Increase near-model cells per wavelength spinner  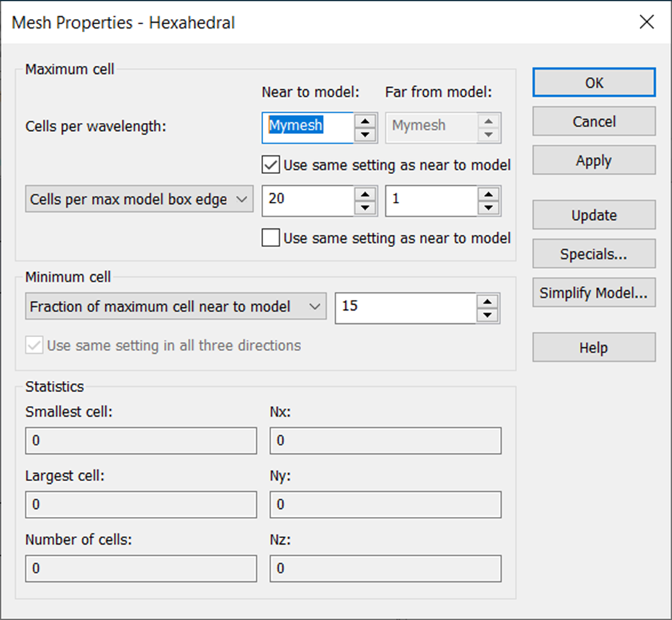click(x=365, y=121)
